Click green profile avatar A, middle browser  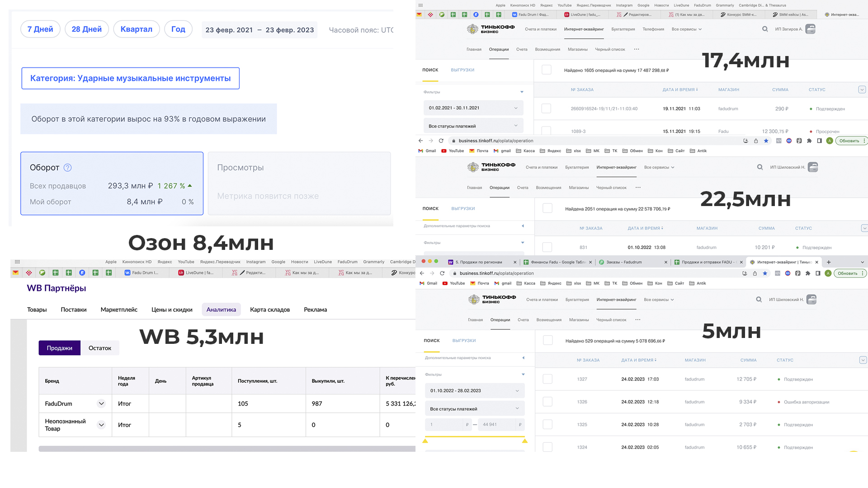point(830,141)
